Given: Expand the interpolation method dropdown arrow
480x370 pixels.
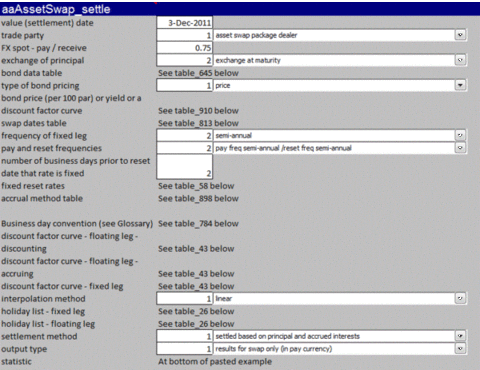Looking at the screenshot, I should (x=460, y=299).
